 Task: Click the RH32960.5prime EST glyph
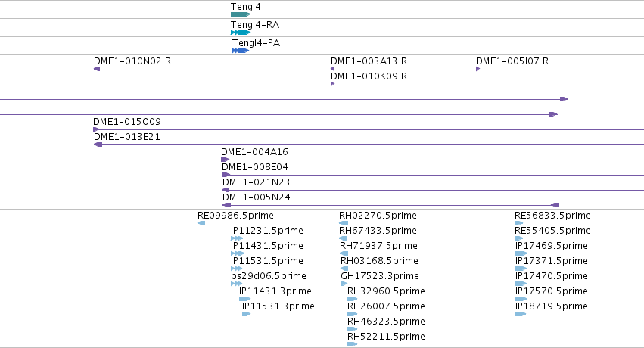353,299
